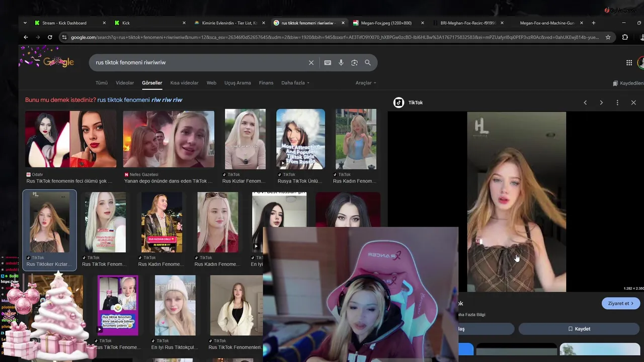Close the Megan-Fox.jpeg tab
Image resolution: width=644 pixels, height=362 pixels.
422,23
